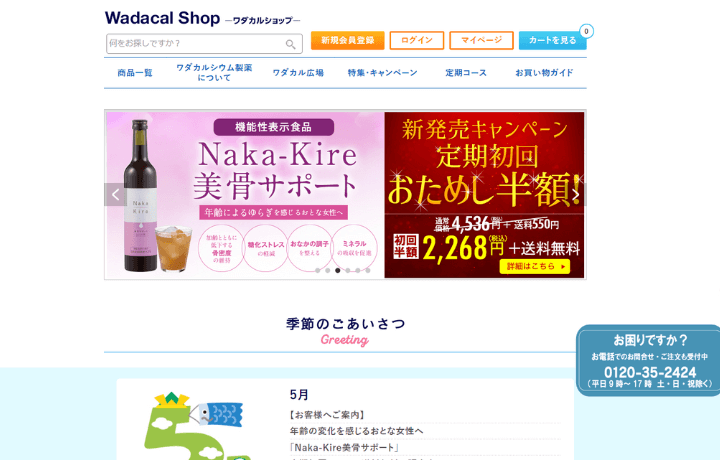Screen dimensions: 720x460
Task: View the cart via カートを見る
Action: point(552,40)
